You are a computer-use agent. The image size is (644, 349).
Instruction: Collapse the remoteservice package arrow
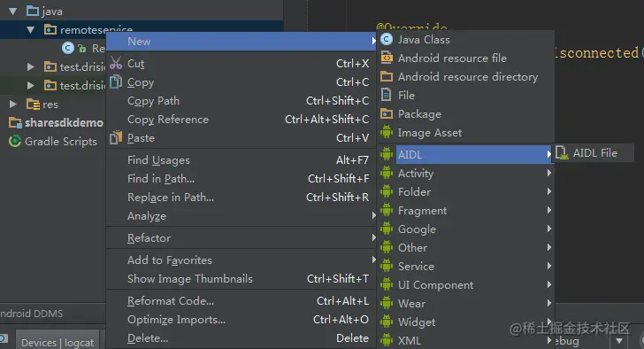click(x=31, y=30)
